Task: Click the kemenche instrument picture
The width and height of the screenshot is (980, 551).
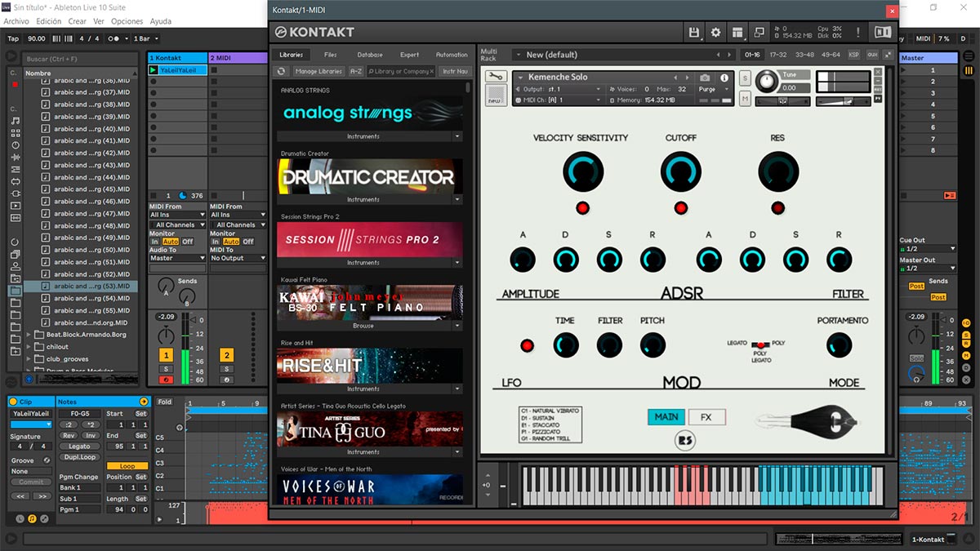Action: (808, 421)
